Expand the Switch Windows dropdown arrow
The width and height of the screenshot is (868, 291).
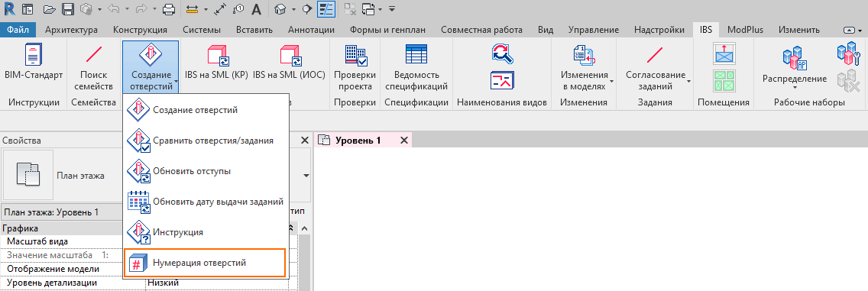tap(381, 9)
